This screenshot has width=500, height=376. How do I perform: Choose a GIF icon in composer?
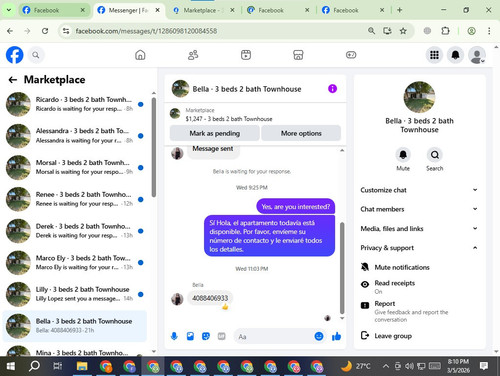click(221, 336)
